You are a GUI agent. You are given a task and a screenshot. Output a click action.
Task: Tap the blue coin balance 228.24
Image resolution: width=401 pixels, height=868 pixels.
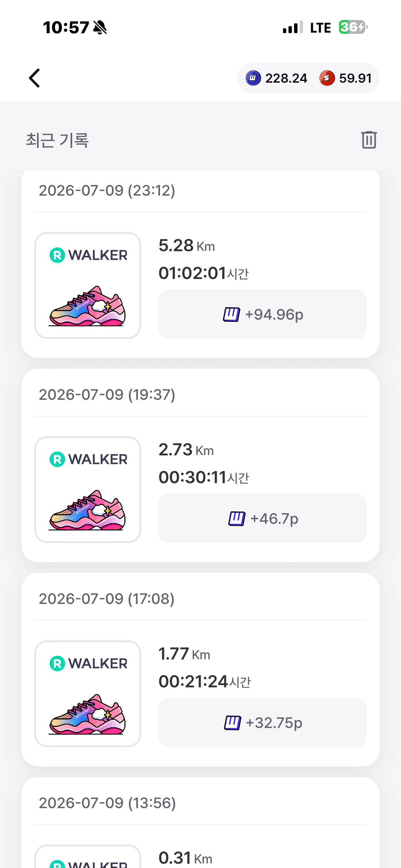277,78
